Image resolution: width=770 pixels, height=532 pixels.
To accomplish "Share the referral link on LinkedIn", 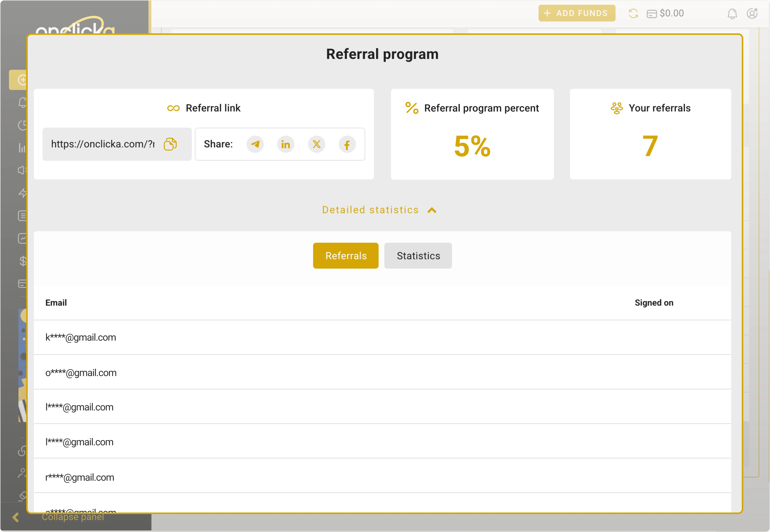I will [x=285, y=144].
